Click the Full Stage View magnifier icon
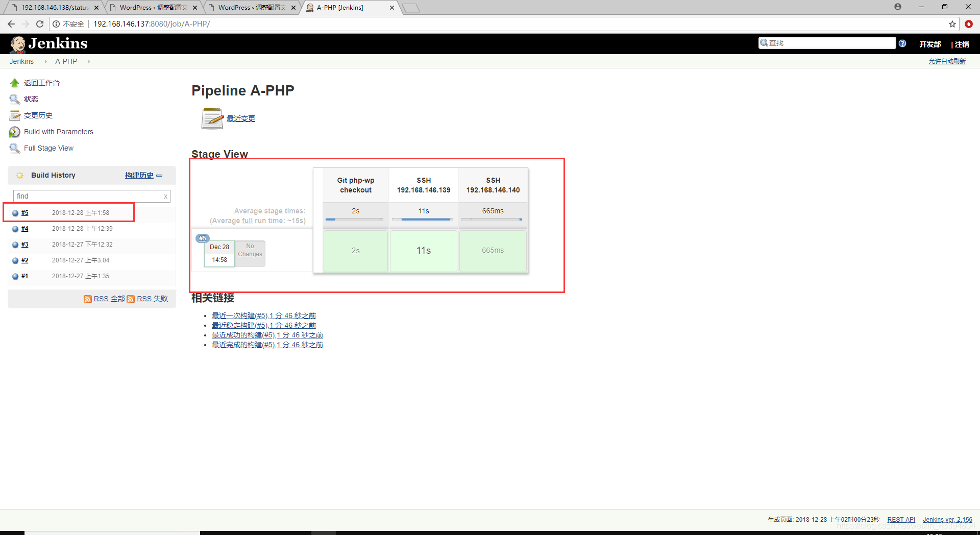The width and height of the screenshot is (980, 535). click(x=15, y=148)
